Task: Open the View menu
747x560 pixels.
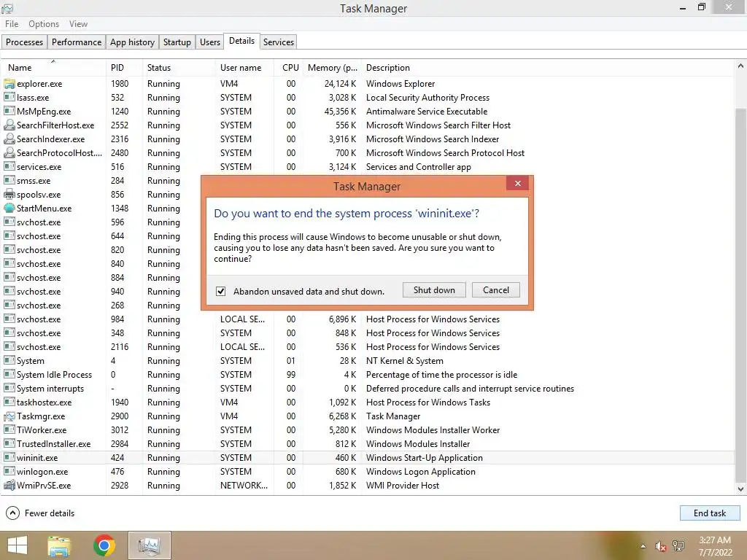Action: [78, 24]
